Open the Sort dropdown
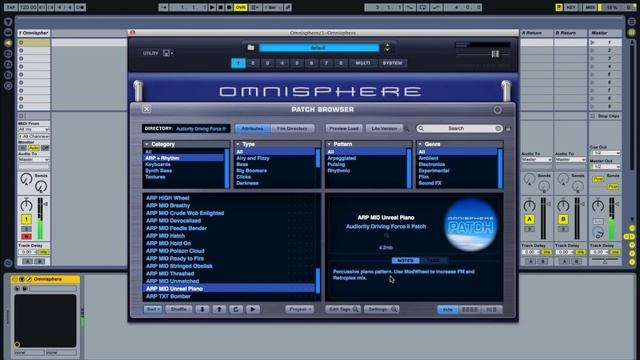The width and height of the screenshot is (640, 360). coord(152,309)
